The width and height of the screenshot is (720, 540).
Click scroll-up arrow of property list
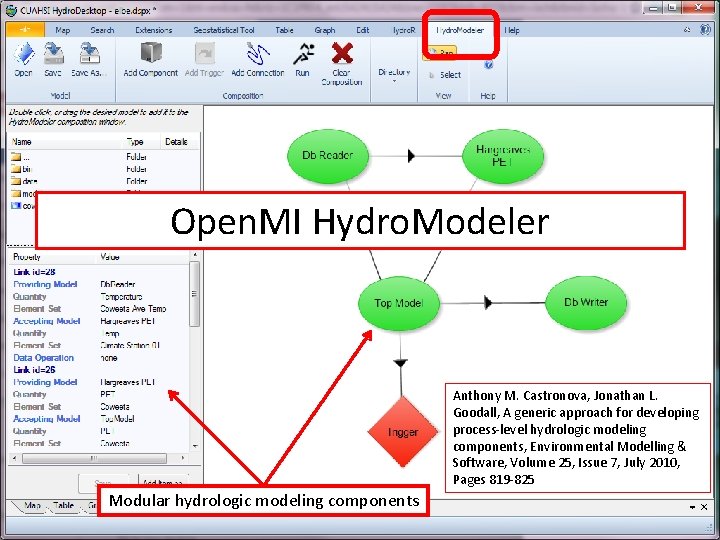[x=195, y=255]
